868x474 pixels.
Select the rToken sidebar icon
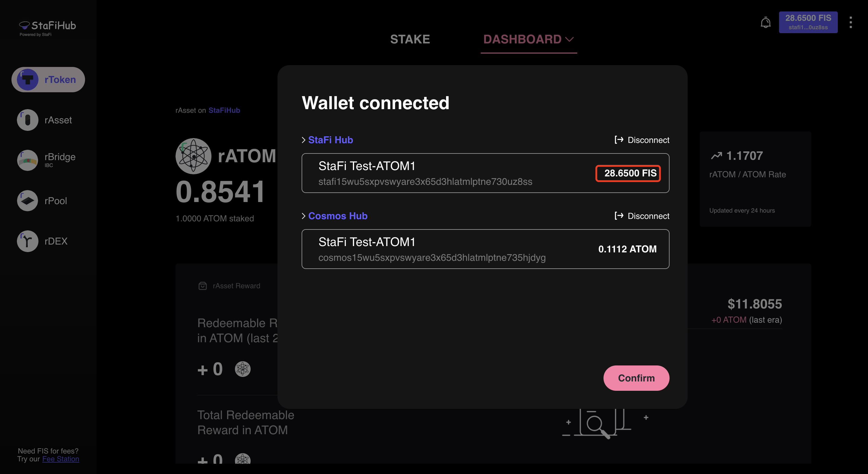28,80
